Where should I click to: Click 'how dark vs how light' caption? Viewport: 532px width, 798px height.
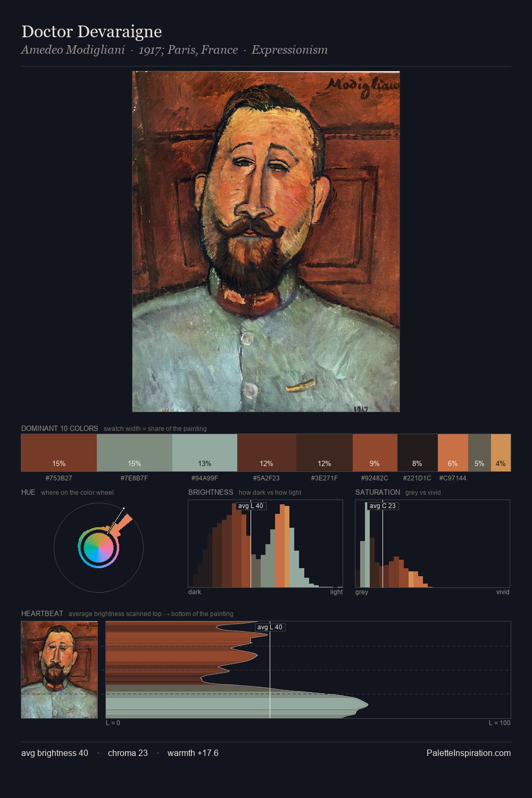(x=270, y=493)
